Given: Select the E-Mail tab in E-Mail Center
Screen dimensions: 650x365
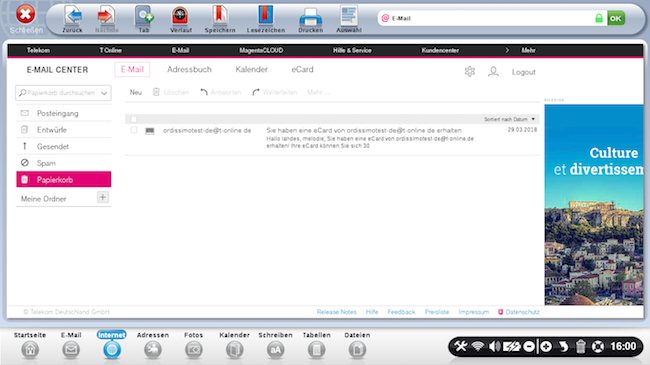Looking at the screenshot, I should coord(132,69).
